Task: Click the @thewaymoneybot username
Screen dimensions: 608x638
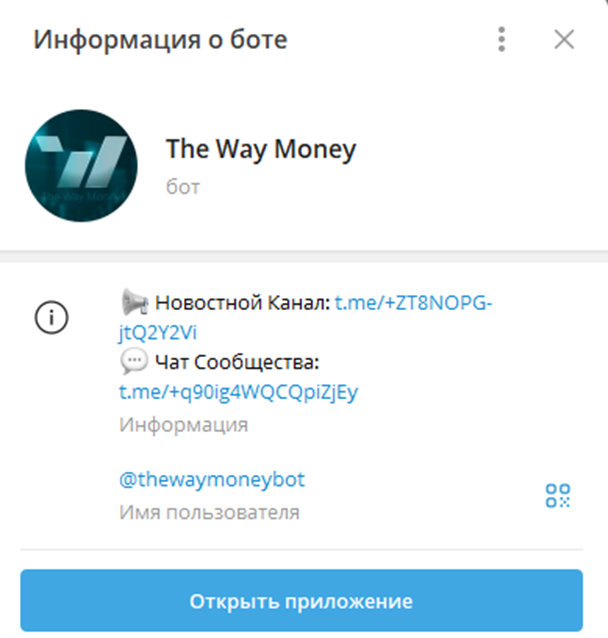Action: [x=212, y=479]
